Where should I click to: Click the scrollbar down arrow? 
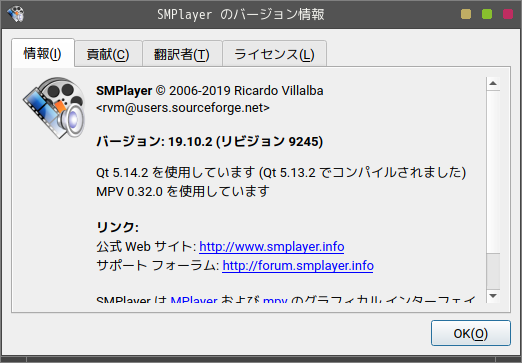click(x=493, y=296)
